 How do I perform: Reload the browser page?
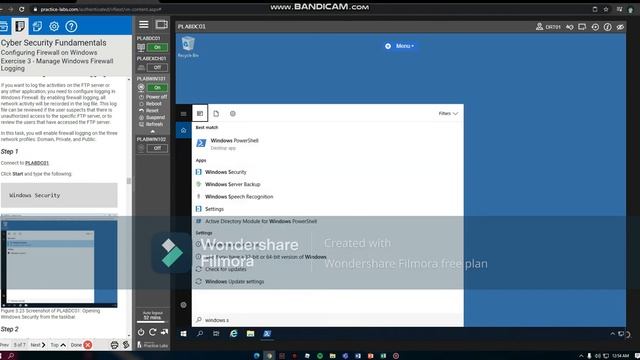[x=22, y=9]
